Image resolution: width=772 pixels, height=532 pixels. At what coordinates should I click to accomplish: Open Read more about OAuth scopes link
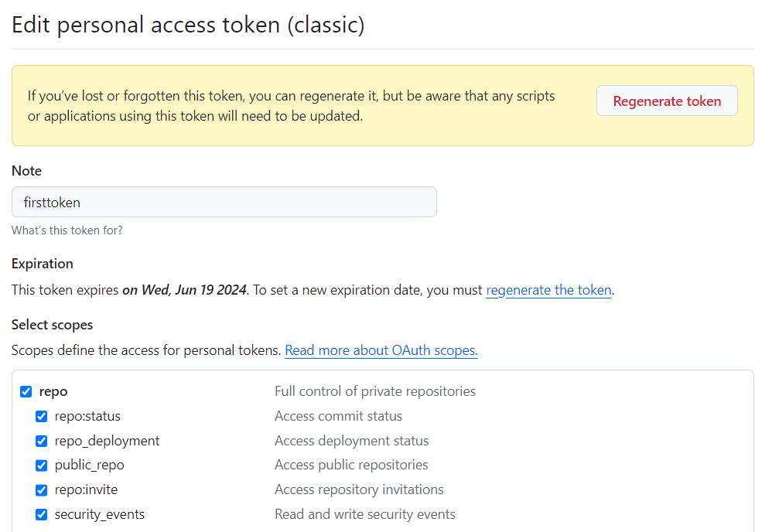(x=381, y=350)
